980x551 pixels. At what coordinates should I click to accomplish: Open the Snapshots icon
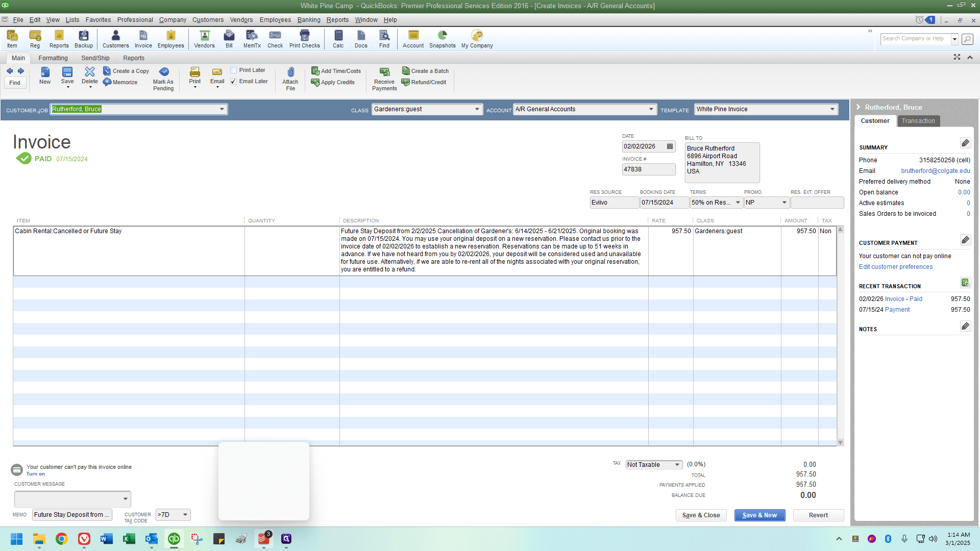click(x=443, y=39)
